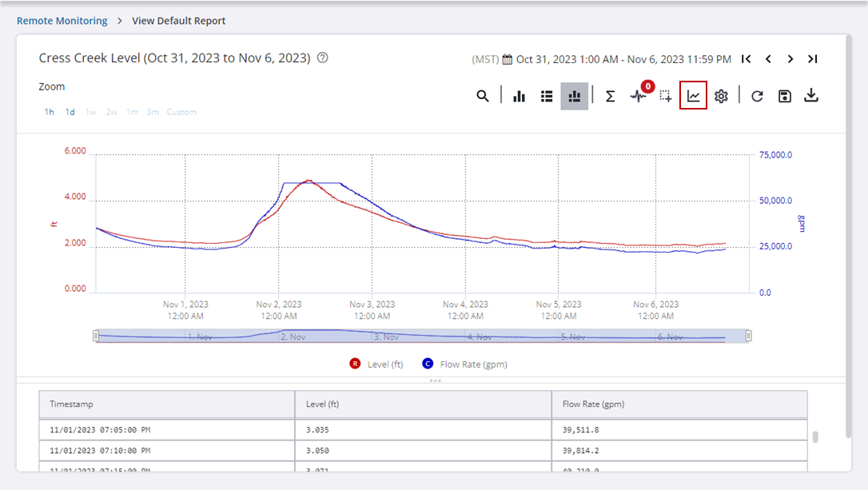Open the sigma statistics summary

coord(610,96)
